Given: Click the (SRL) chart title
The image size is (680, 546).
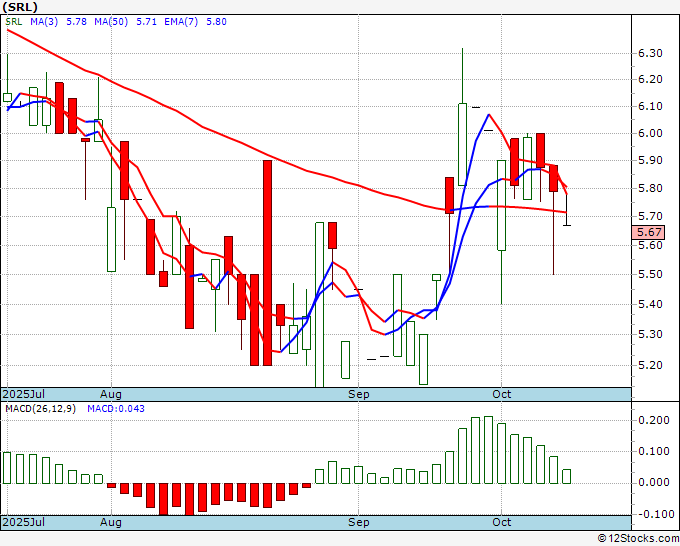Looking at the screenshot, I should pyautogui.click(x=20, y=7).
